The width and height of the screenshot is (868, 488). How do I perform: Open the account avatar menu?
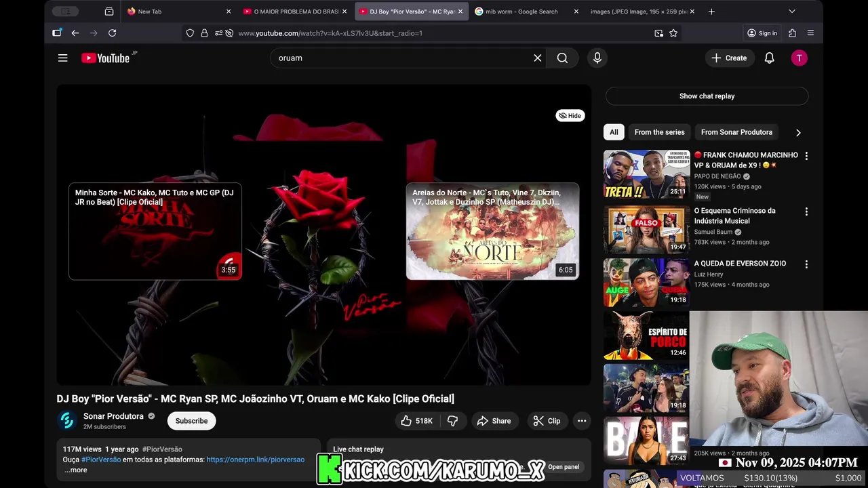[800, 58]
